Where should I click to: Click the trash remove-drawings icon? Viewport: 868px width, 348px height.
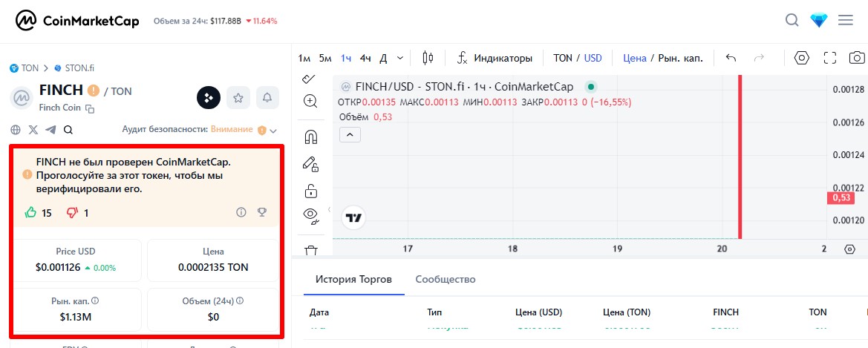point(311,251)
